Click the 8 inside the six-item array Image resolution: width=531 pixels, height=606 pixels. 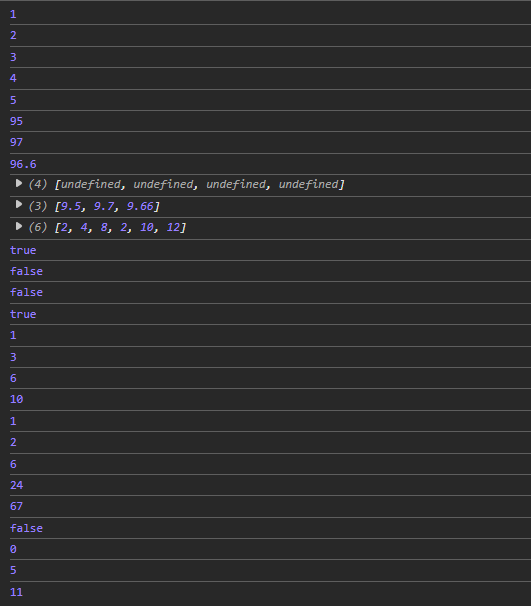(x=104, y=228)
